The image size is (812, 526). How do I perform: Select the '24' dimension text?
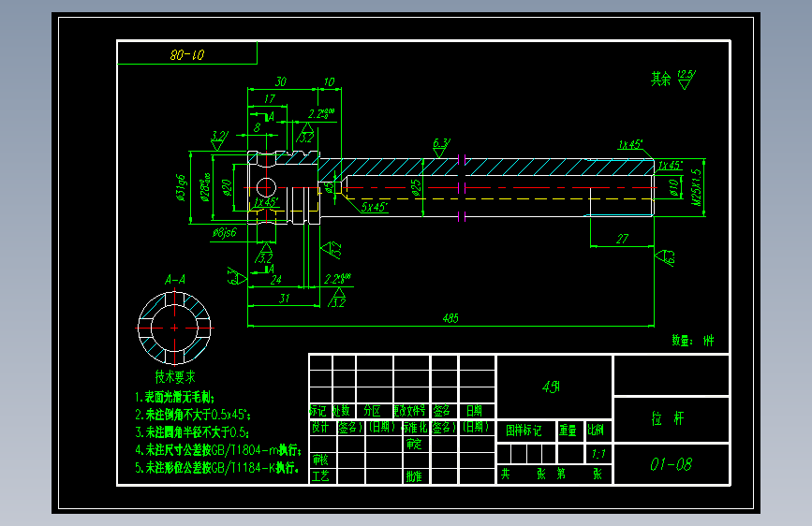pyautogui.click(x=276, y=280)
